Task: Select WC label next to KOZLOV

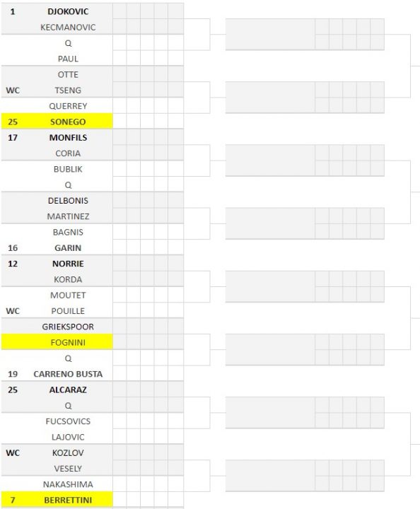Action: click(x=13, y=452)
